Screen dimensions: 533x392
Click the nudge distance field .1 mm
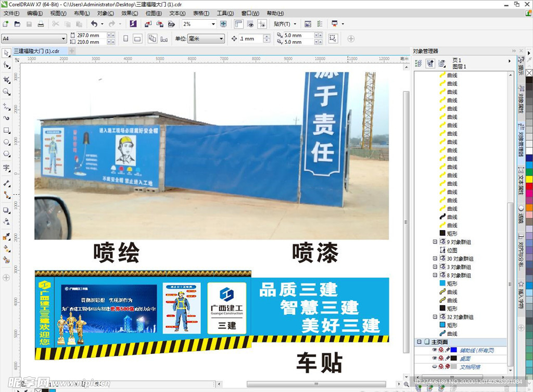pyautogui.click(x=250, y=39)
